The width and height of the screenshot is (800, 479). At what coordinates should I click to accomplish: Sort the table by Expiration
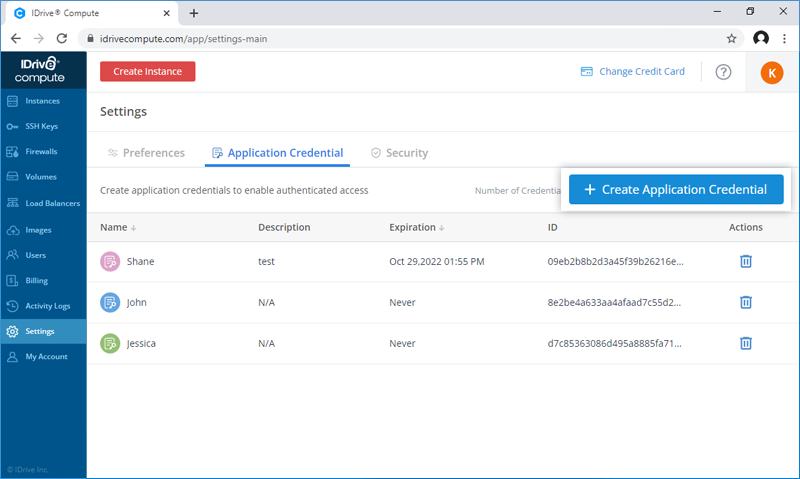416,228
